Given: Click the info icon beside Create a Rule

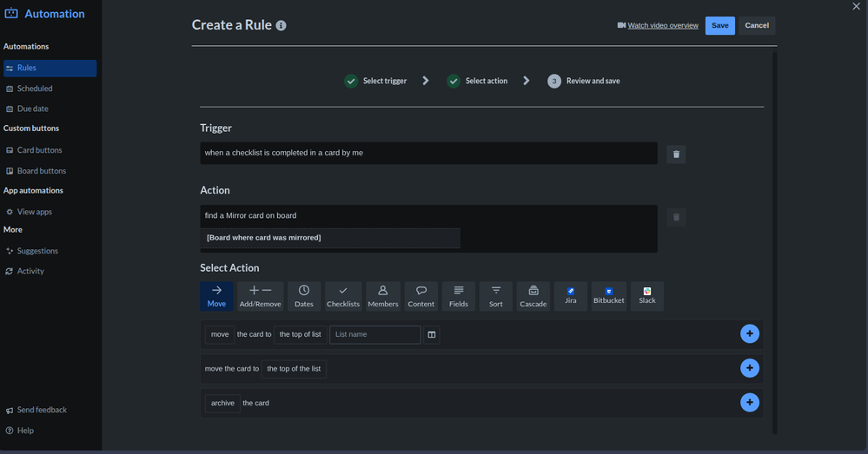Looking at the screenshot, I should [282, 25].
